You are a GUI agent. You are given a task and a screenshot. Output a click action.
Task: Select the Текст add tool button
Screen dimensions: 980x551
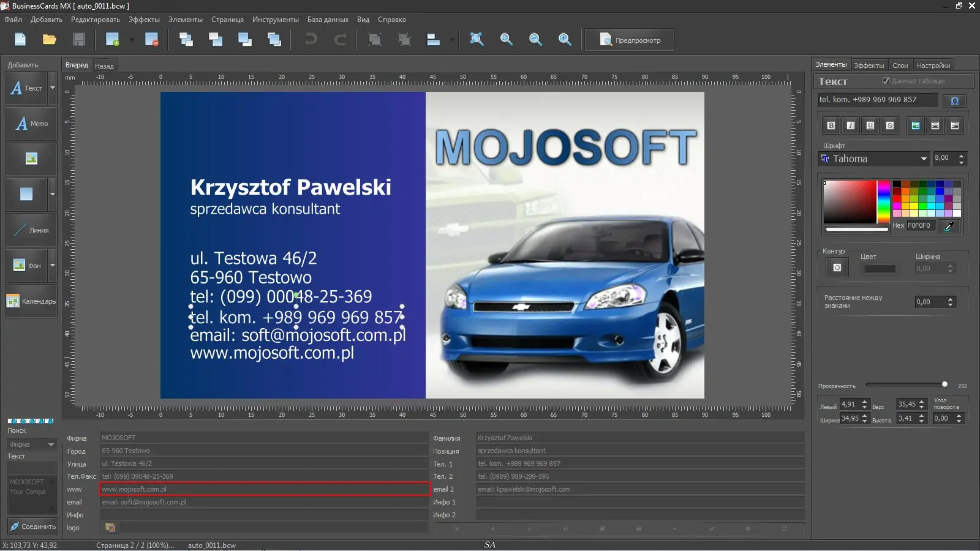[28, 88]
